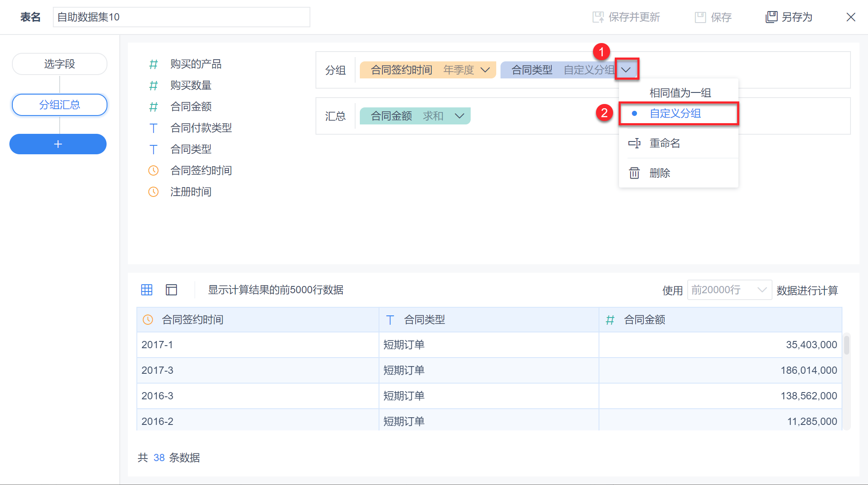The height and width of the screenshot is (485, 868).
Task: Click the rename (重命名) icon in menu
Action: coord(634,143)
